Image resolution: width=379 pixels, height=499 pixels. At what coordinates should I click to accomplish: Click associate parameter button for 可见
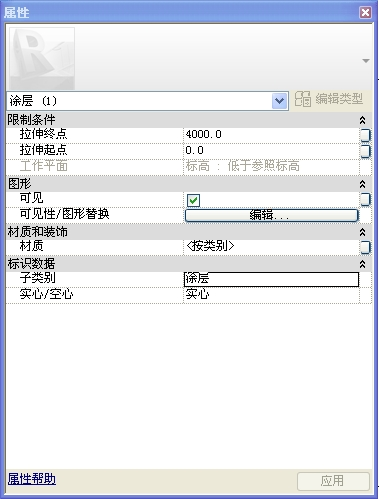[x=365, y=199]
